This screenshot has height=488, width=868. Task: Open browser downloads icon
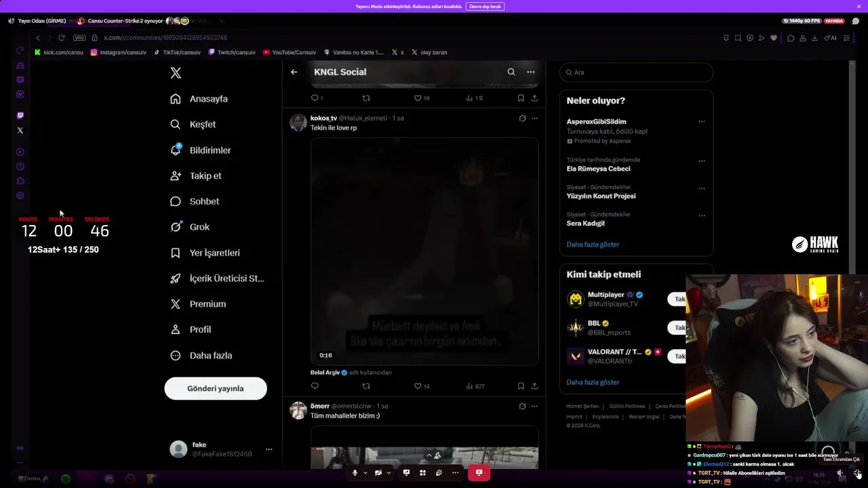click(814, 38)
